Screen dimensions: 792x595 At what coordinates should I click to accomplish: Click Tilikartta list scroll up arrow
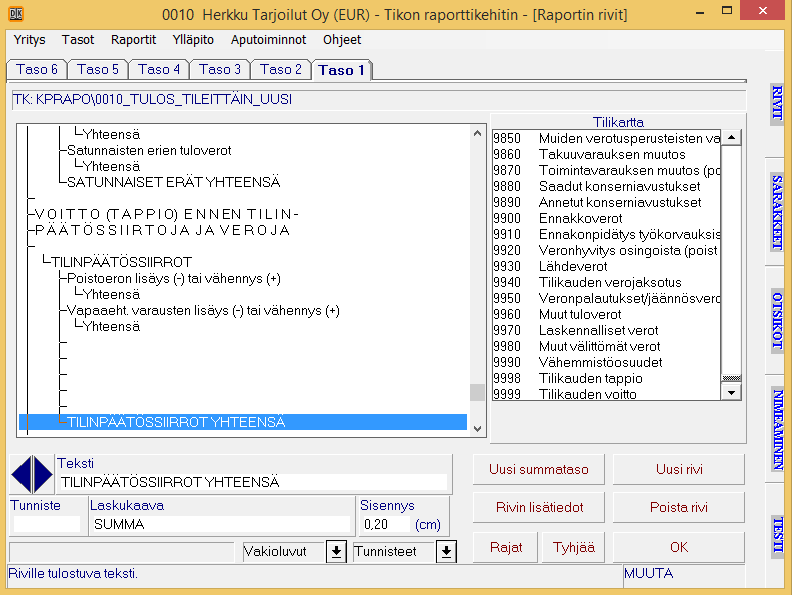coord(731,137)
